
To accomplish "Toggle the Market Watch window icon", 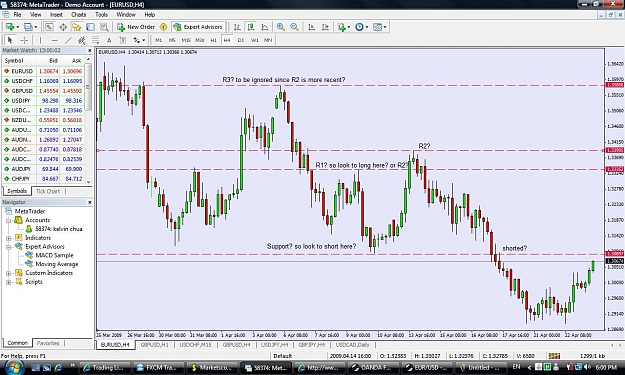I will tap(49, 27).
